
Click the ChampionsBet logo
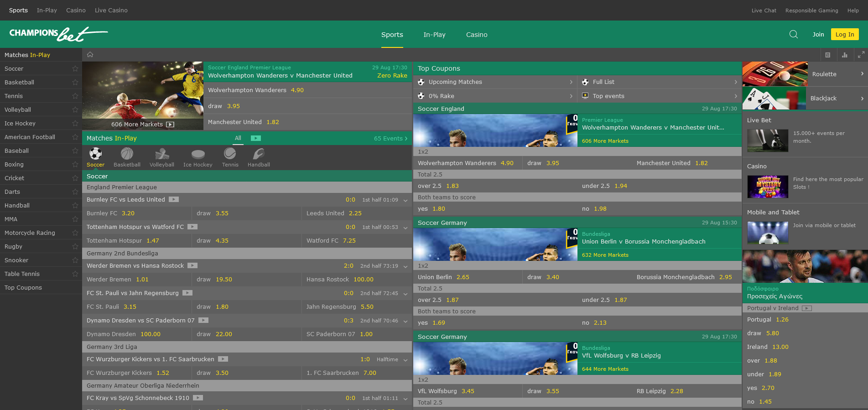pyautogui.click(x=58, y=34)
